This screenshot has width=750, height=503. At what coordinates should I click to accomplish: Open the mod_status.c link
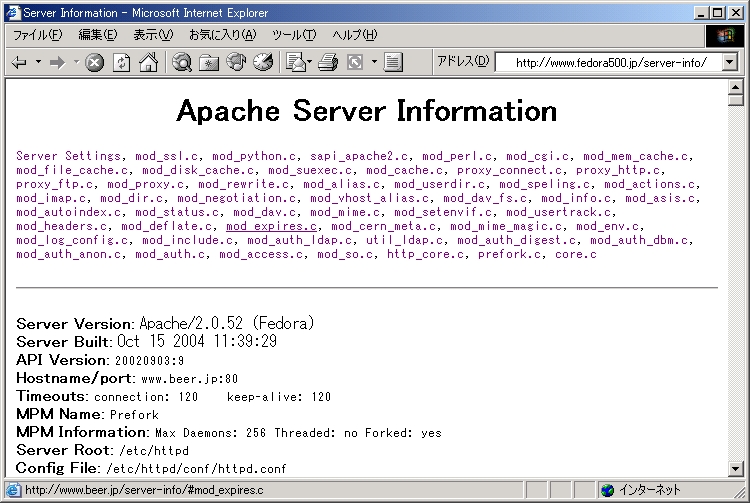tap(177, 212)
